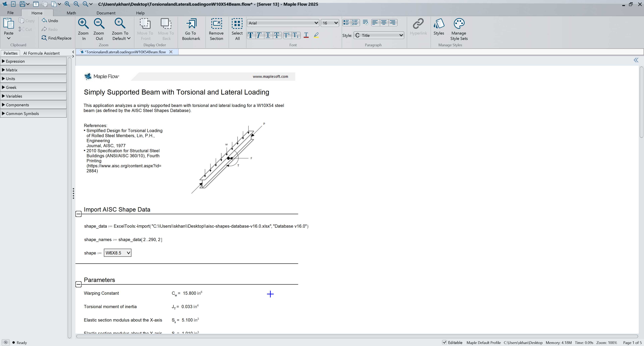The height and width of the screenshot is (346, 644).
Task: Click the paragraph format edit icon
Action: click(365, 23)
